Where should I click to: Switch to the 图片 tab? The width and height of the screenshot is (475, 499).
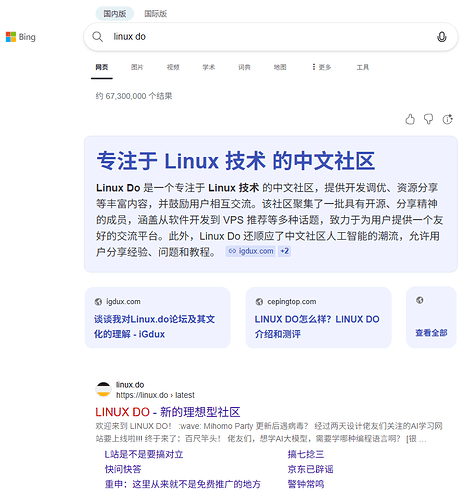pyautogui.click(x=137, y=67)
